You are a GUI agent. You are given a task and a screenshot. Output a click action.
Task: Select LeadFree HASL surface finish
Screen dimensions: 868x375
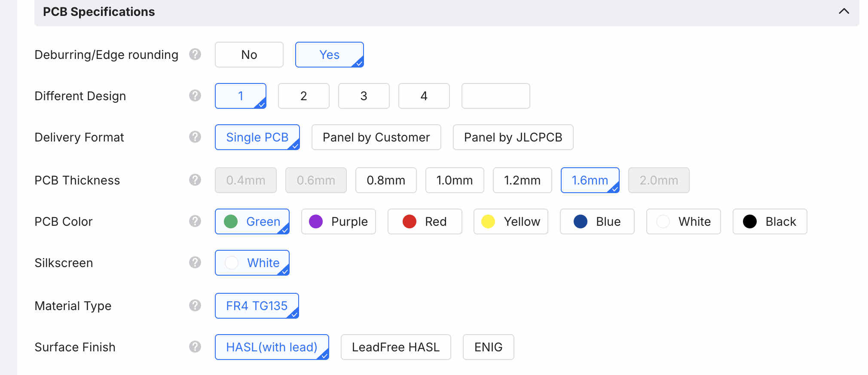[x=395, y=347]
